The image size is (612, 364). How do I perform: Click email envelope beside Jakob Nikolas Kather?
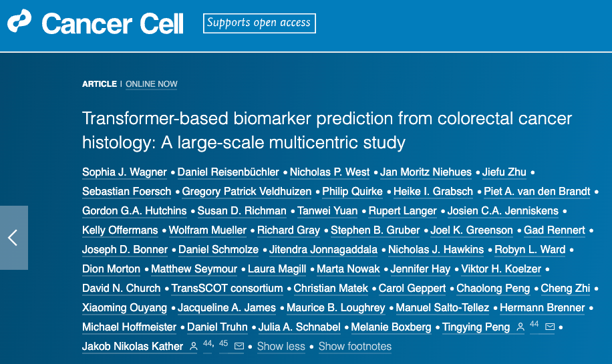point(239,347)
